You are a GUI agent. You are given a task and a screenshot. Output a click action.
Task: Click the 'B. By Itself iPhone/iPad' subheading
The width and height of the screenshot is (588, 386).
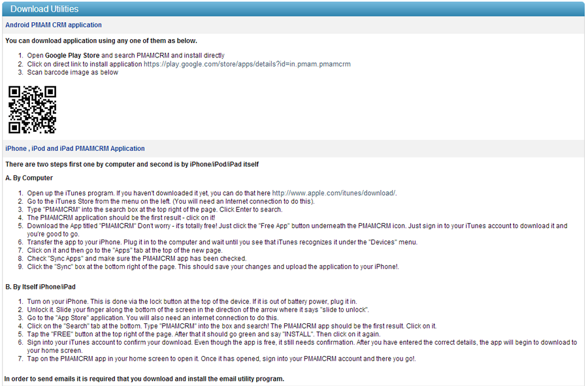click(41, 287)
